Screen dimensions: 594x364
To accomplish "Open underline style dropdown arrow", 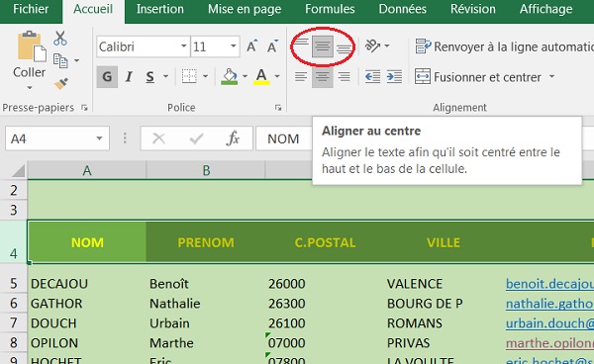I will click(166, 77).
